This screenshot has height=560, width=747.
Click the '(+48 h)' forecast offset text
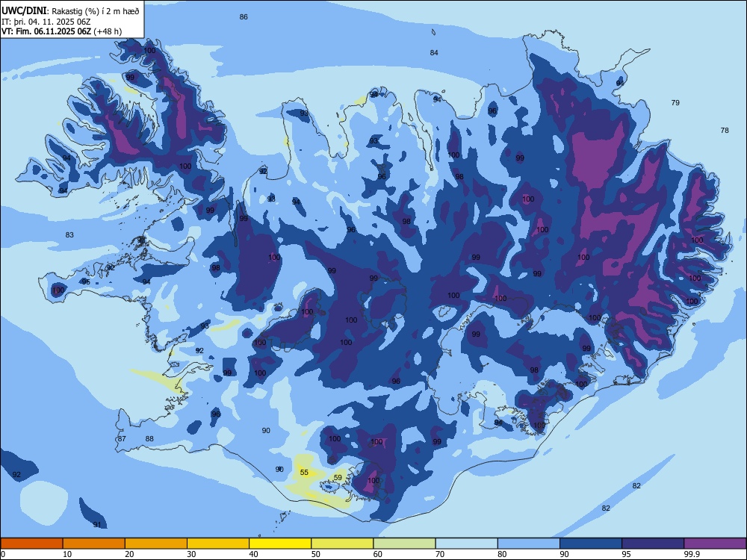click(108, 31)
